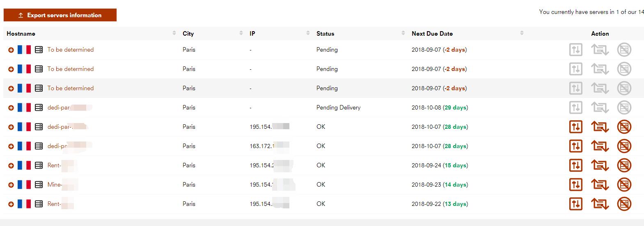Click the French flag on the Pending Delivery row
This screenshot has height=226, width=644.
pos(24,107)
